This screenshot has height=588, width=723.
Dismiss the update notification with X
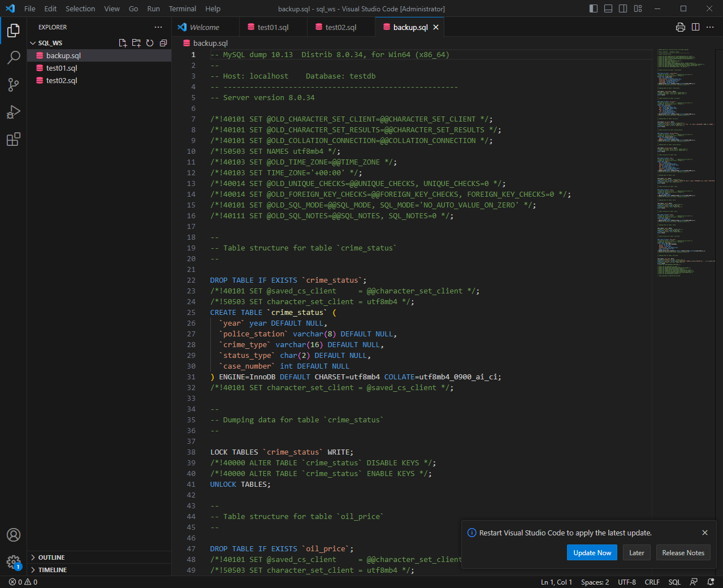(x=705, y=533)
